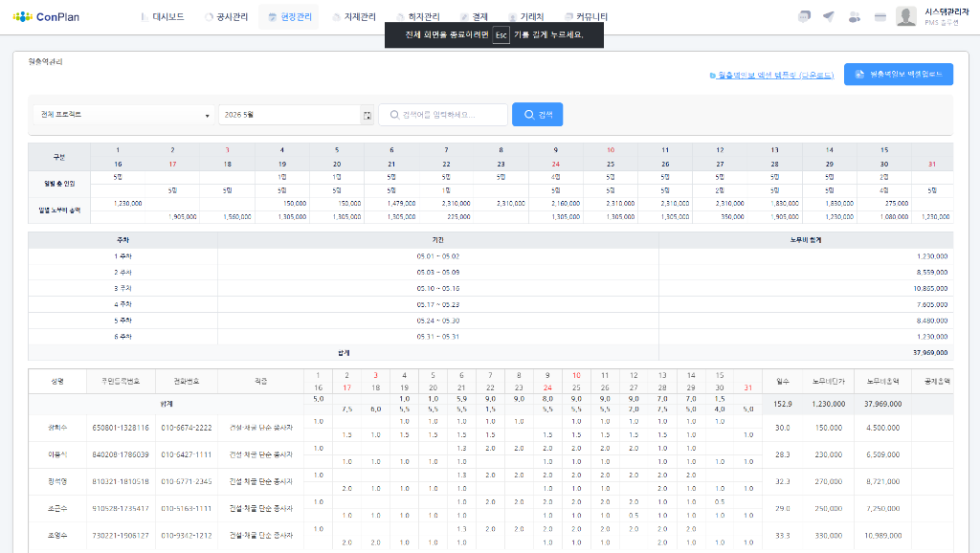Viewport: 980px width, 553px height.
Task: Click days worked value 28.3
Action: [x=783, y=454]
